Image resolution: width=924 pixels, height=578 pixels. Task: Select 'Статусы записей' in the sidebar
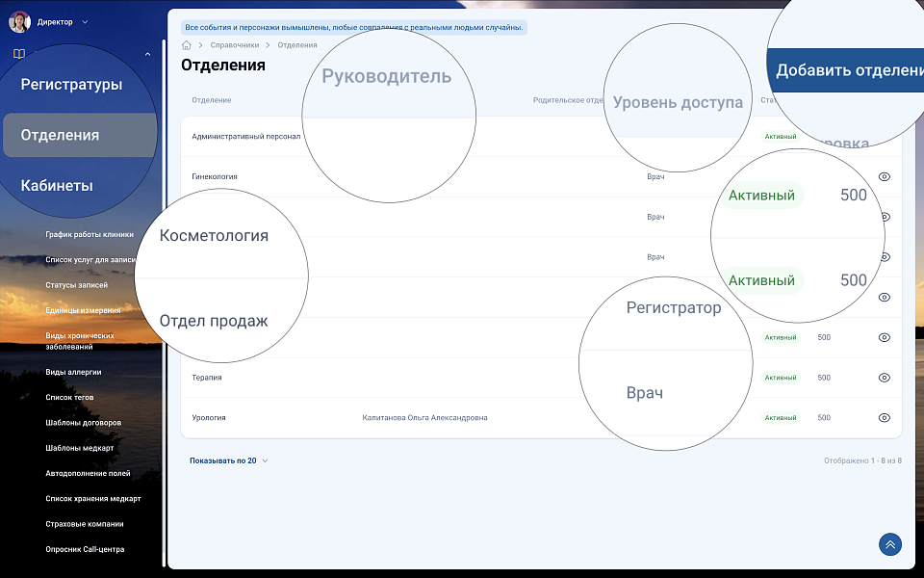click(77, 285)
